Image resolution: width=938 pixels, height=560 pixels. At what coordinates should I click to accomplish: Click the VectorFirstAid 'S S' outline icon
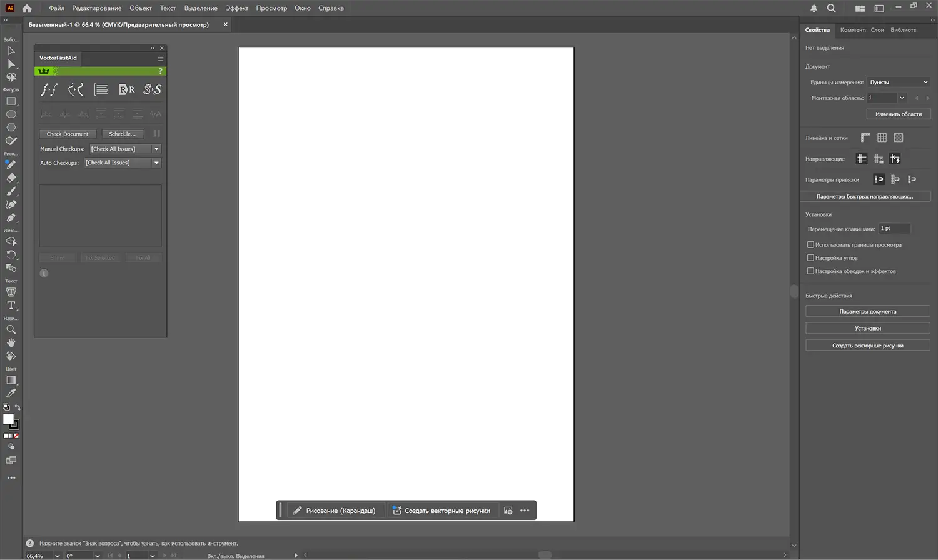click(x=153, y=89)
